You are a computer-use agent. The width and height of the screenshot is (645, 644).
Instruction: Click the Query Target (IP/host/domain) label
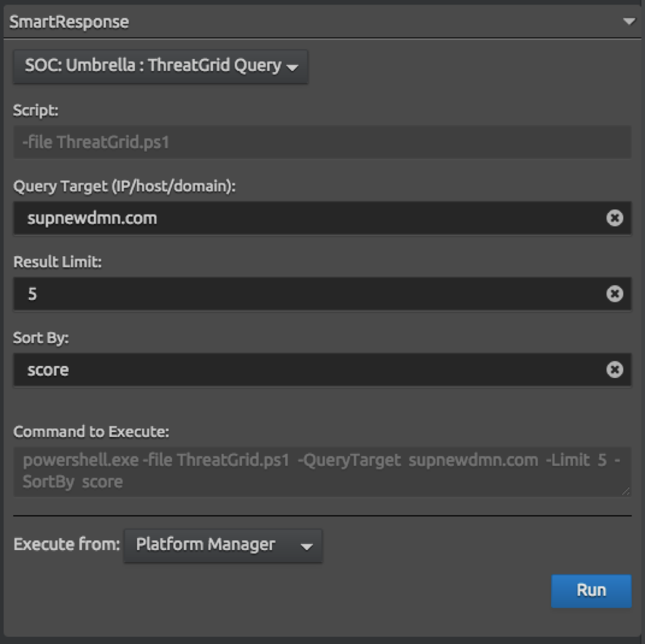(124, 187)
